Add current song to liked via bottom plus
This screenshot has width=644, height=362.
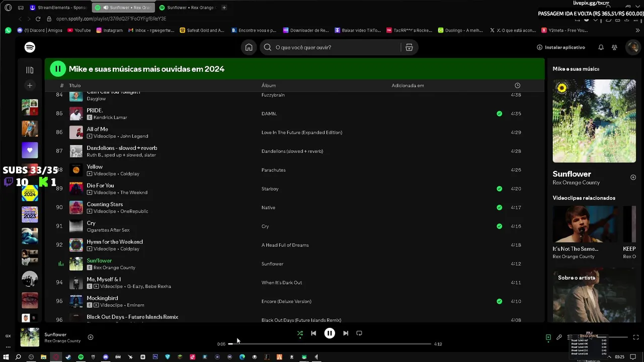[x=91, y=337]
